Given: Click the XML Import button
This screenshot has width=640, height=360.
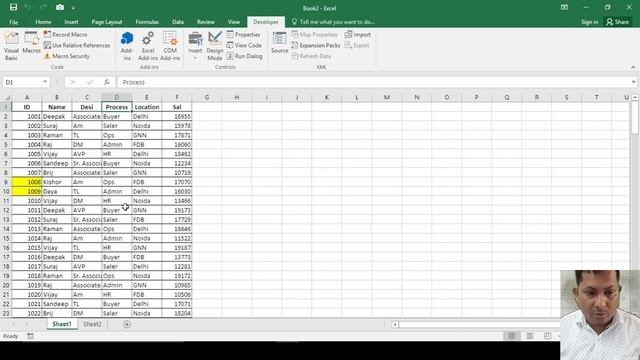Looking at the screenshot, I should [358, 35].
